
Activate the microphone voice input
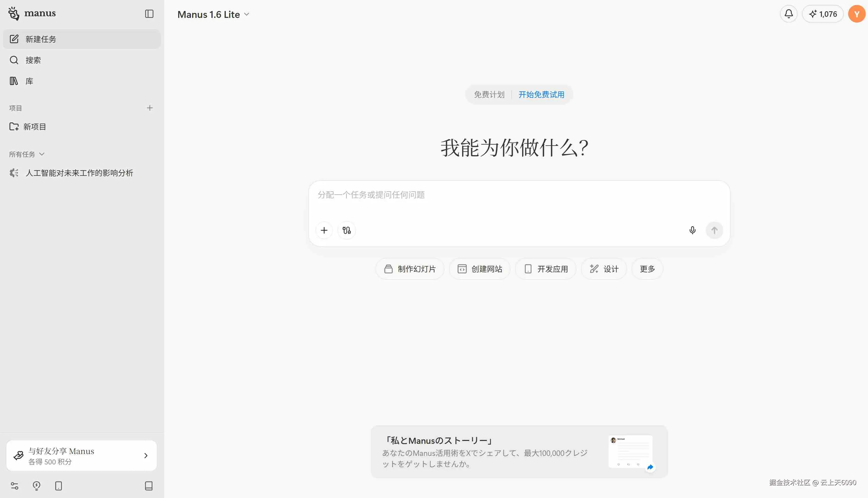[692, 230]
